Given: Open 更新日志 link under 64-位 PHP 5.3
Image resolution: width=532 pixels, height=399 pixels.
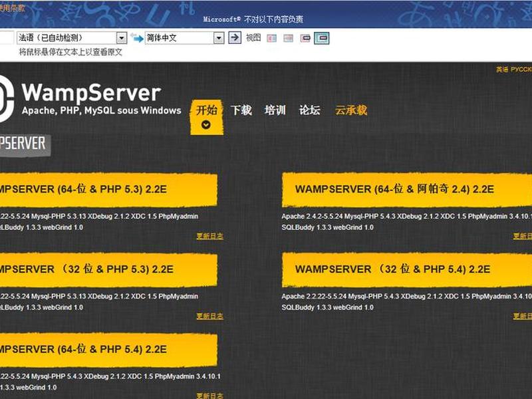Looking at the screenshot, I should [210, 236].
